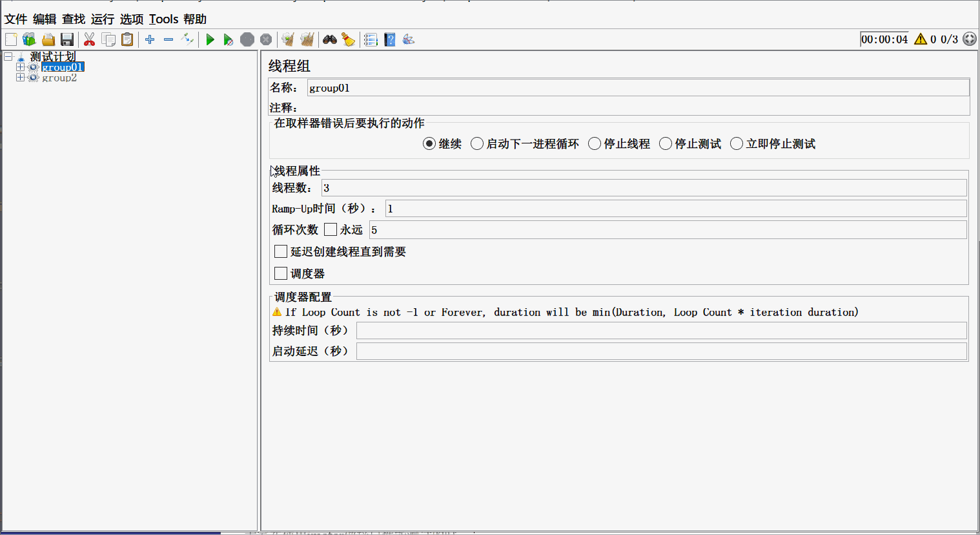Click the last toolbar icon after Help
The width and height of the screenshot is (980, 535).
(409, 39)
